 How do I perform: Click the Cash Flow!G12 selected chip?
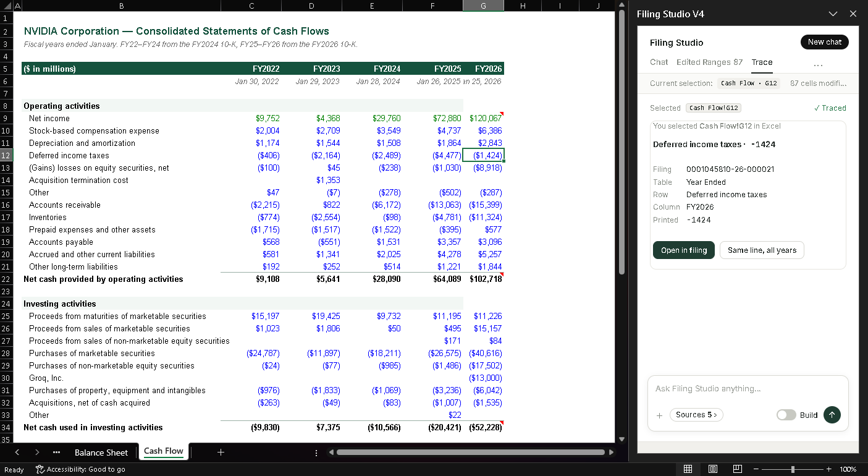click(x=714, y=108)
